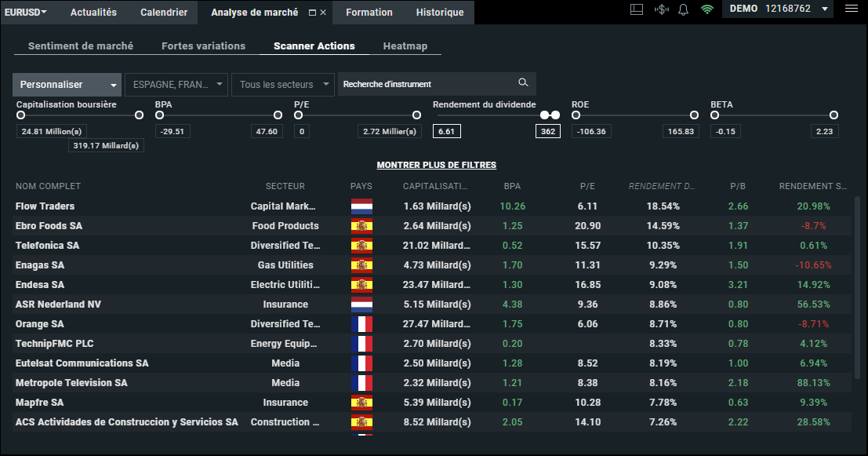This screenshot has height=456, width=868.
Task: Close the Analyse de marché tab
Action: coord(323,13)
